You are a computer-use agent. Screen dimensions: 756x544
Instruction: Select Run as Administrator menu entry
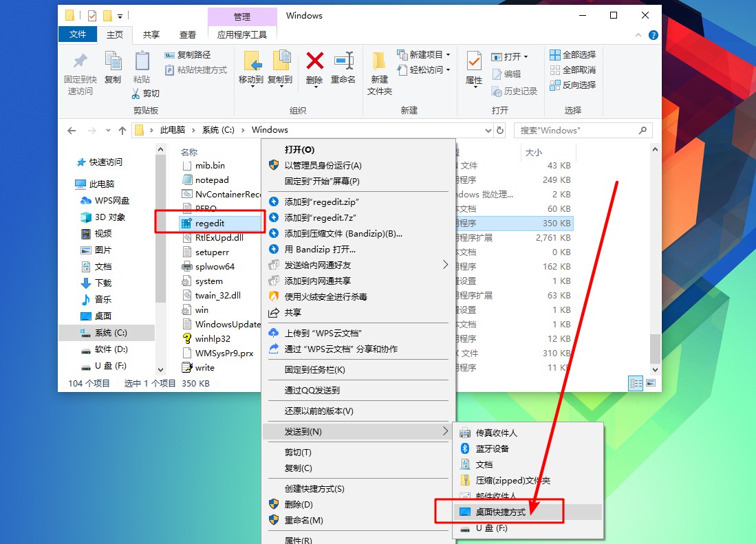(323, 166)
